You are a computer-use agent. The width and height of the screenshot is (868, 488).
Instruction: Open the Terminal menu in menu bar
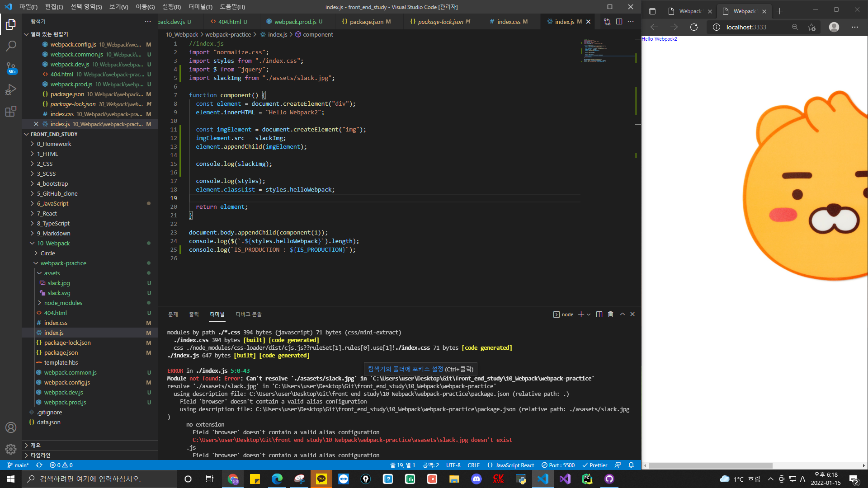coord(200,7)
